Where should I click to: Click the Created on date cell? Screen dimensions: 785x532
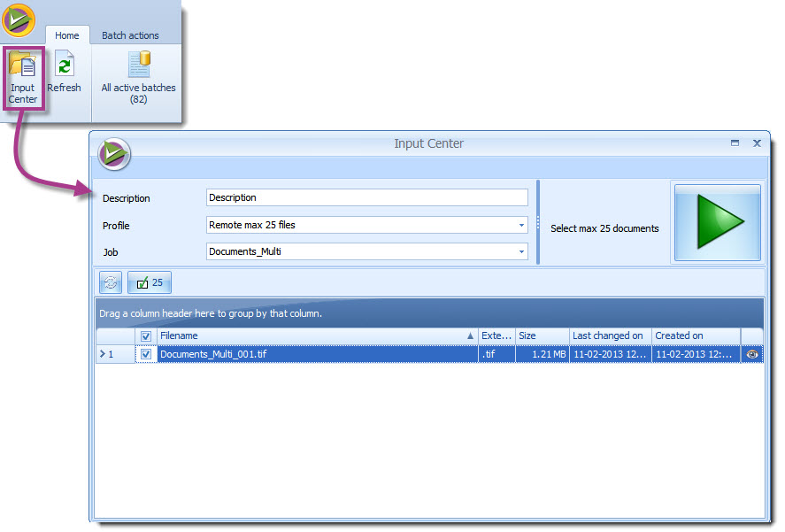pyautogui.click(x=696, y=354)
